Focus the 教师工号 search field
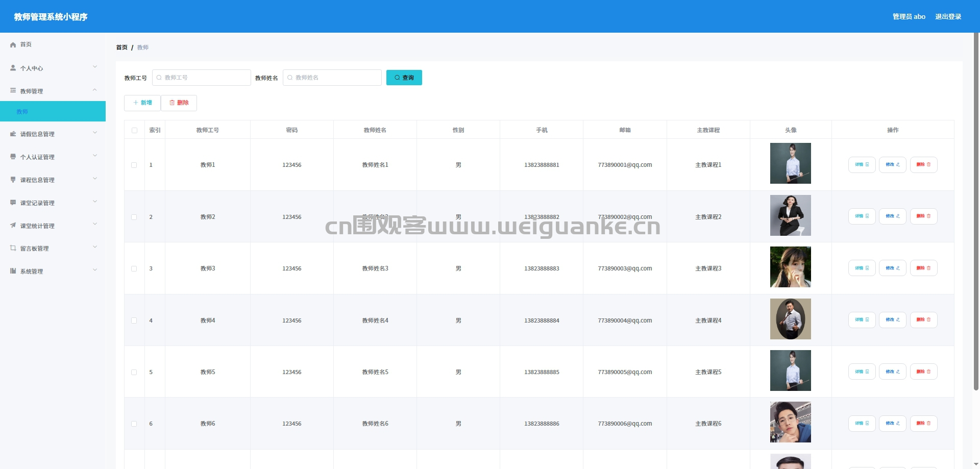980x469 pixels. (201, 78)
